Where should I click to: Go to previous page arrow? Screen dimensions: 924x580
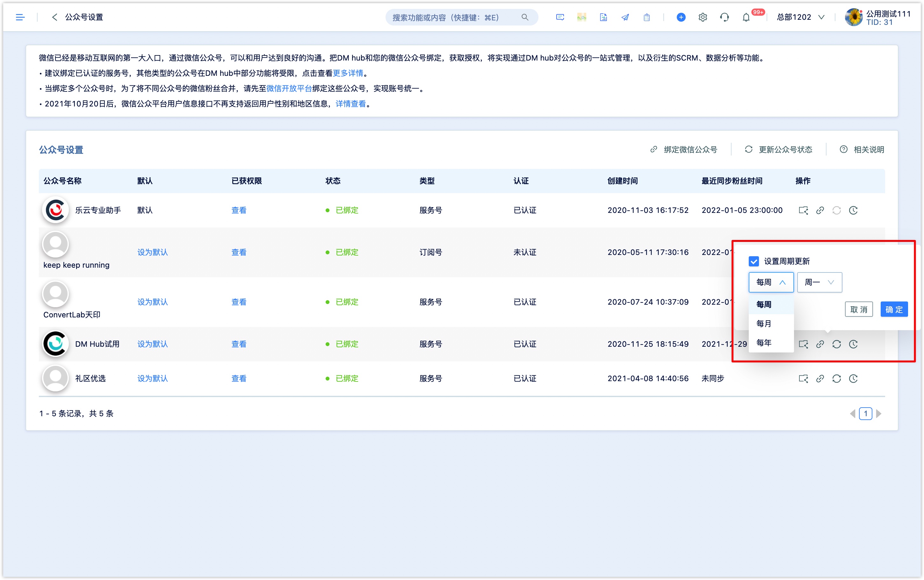pos(853,414)
